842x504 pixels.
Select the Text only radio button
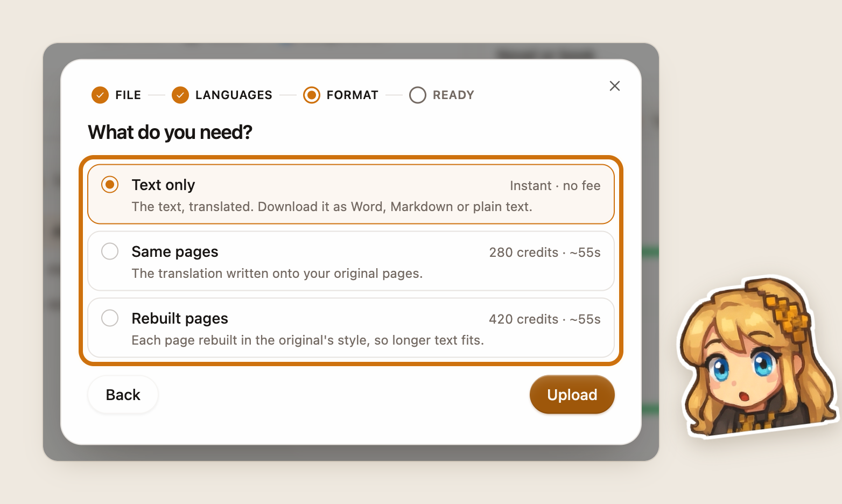pyautogui.click(x=110, y=185)
